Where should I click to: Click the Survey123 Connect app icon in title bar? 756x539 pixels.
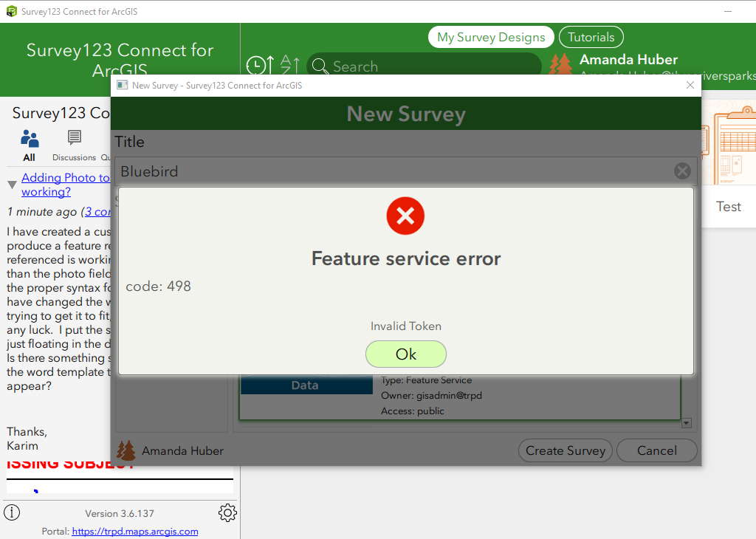(12, 11)
